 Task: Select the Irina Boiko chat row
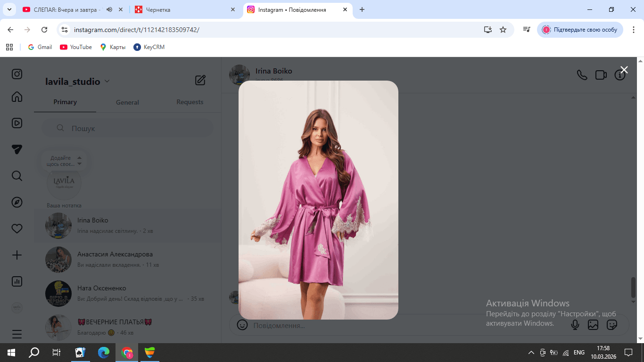128,225
